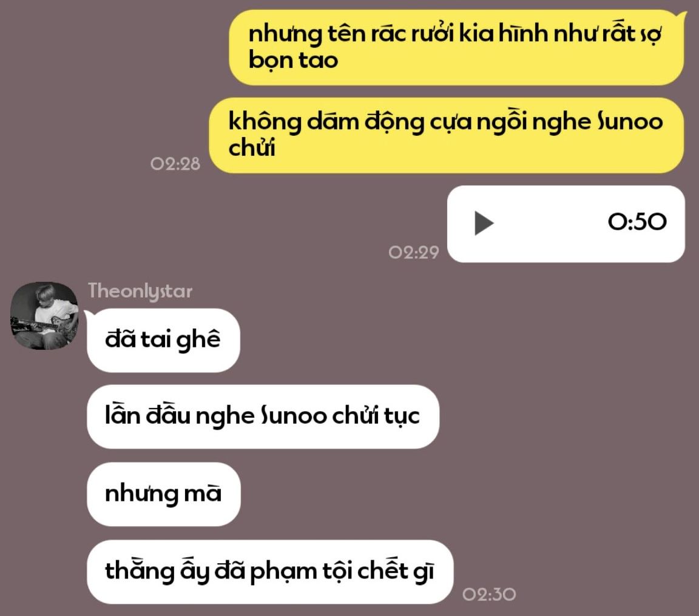This screenshot has height=616, width=699.
Task: Select the 'nhưng mà' message bubble
Action: [164, 494]
